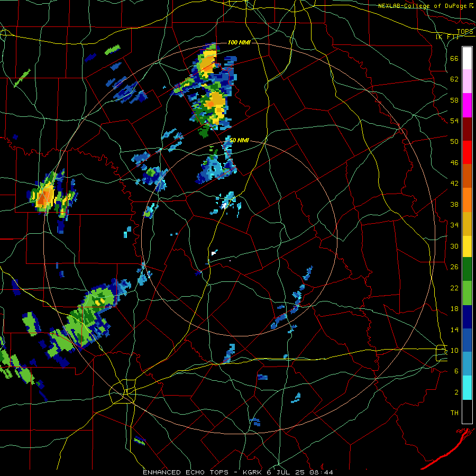Click the legend value '54'
The width and height of the screenshot is (476, 476).
coord(454,121)
